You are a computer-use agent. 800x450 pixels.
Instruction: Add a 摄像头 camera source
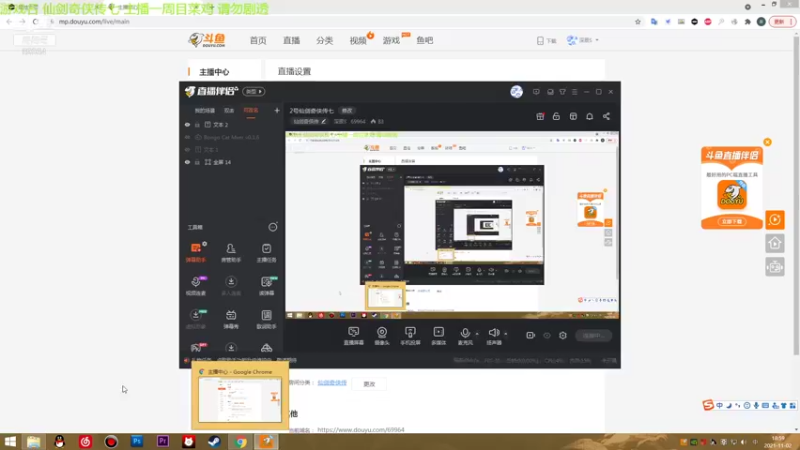coord(382,336)
